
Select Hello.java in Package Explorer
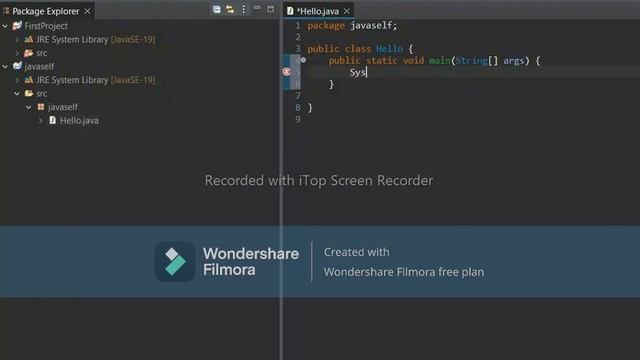[79, 121]
